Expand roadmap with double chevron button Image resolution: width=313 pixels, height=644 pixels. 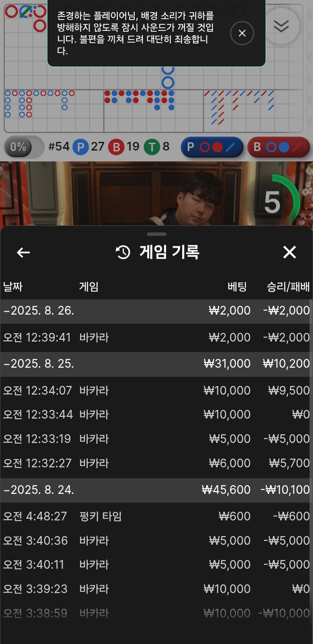[281, 27]
